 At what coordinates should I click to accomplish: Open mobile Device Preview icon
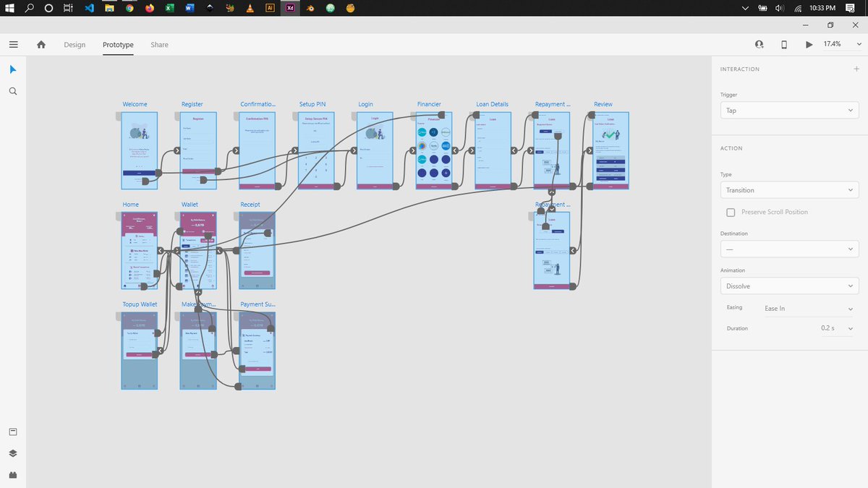tap(784, 45)
